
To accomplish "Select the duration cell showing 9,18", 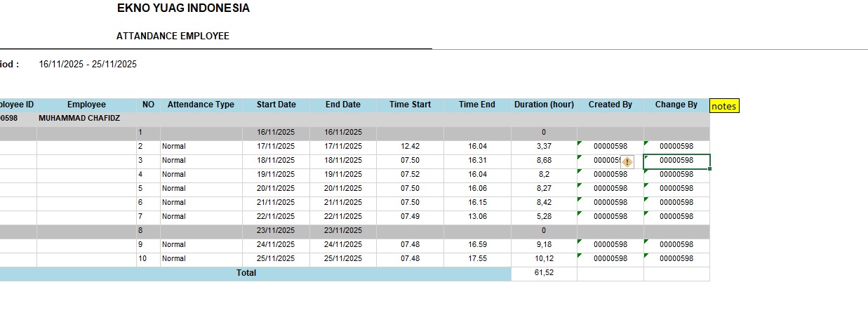I will point(544,245).
